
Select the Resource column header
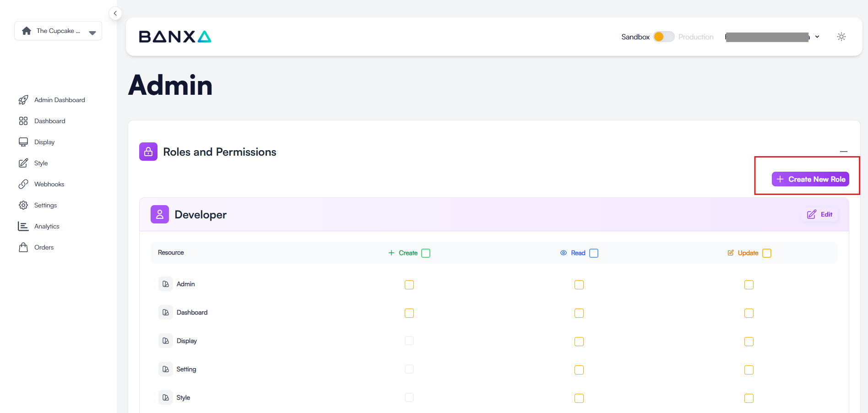coord(171,253)
